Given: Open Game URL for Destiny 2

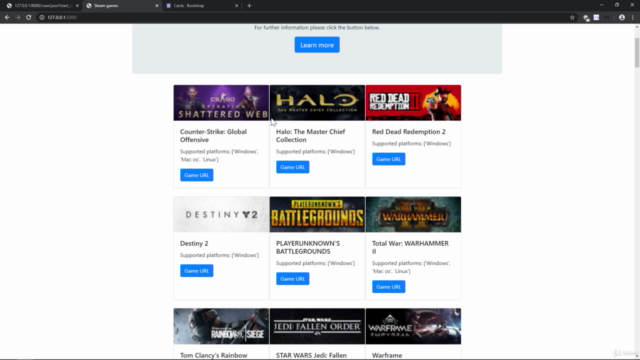Looking at the screenshot, I should coord(197,271).
